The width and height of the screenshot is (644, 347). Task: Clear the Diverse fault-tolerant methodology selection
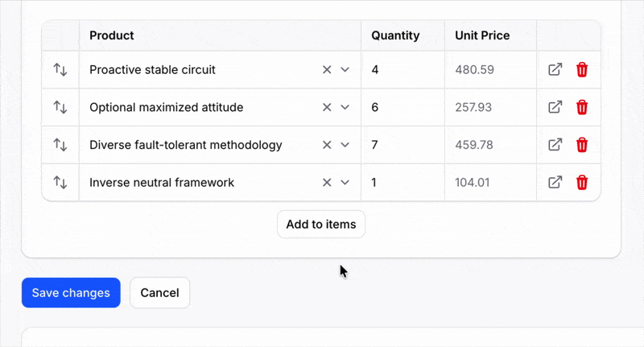327,145
